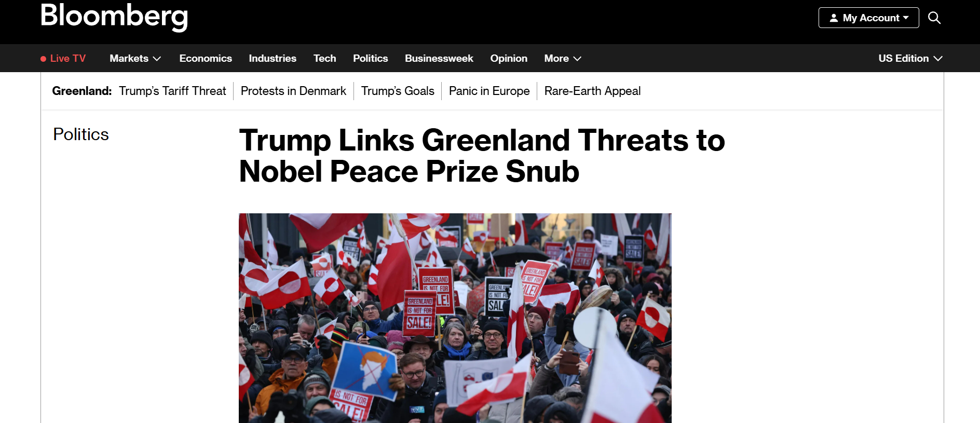
Task: Open the Trump's Tariff Threat link
Action: coord(172,91)
